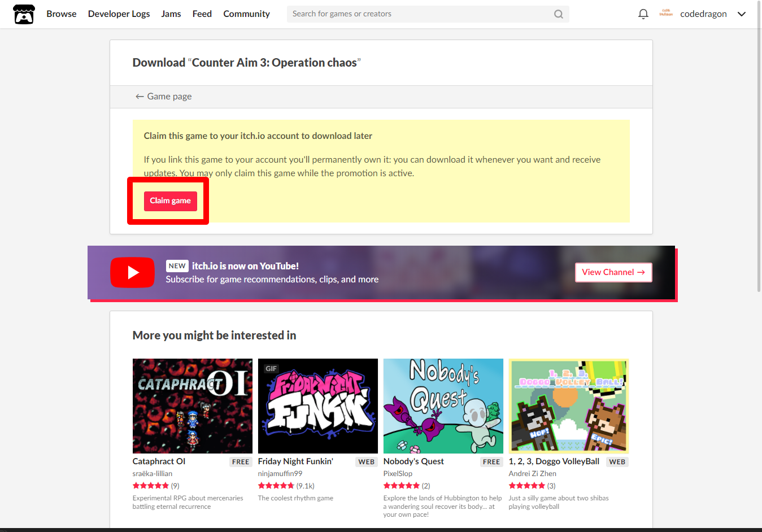Return to the Game page
The width and height of the screenshot is (762, 532).
tap(163, 97)
